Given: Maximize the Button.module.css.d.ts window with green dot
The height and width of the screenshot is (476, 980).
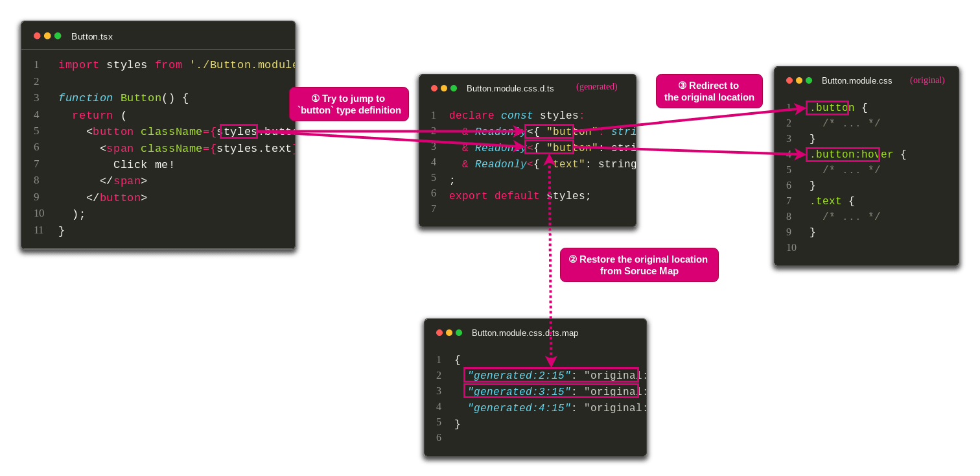Looking at the screenshot, I should point(454,88).
